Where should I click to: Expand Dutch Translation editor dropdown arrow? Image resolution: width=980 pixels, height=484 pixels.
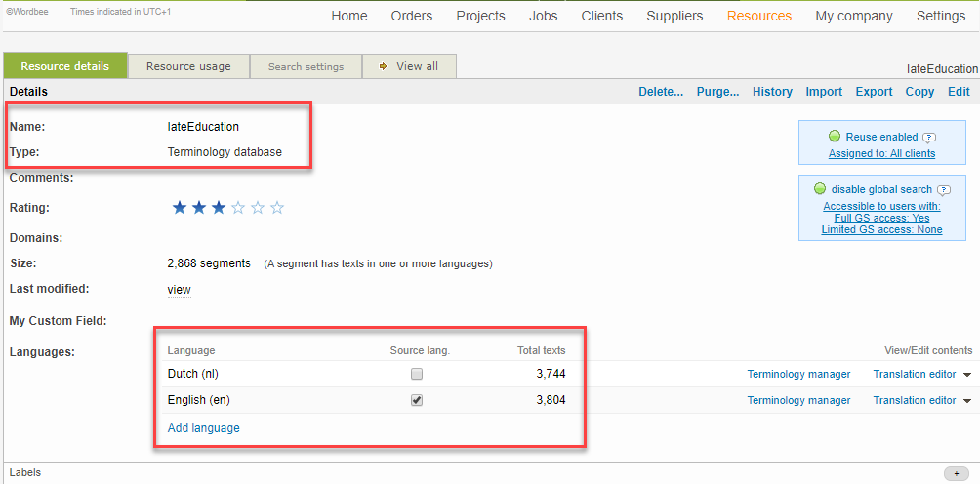(967, 375)
